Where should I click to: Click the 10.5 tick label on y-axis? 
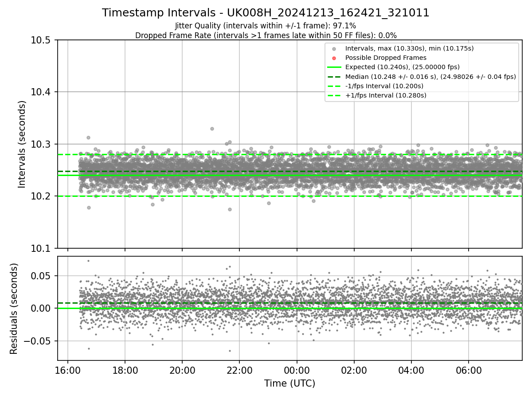click(x=41, y=40)
